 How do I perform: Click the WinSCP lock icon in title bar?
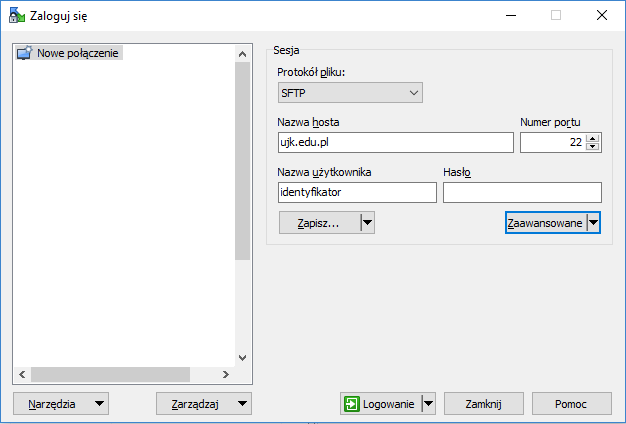pos(16,15)
